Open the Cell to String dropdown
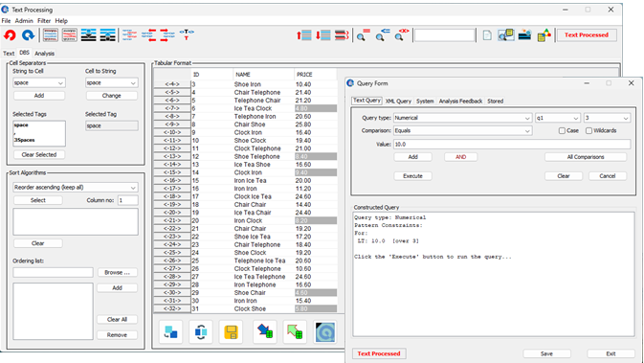 [x=112, y=82]
